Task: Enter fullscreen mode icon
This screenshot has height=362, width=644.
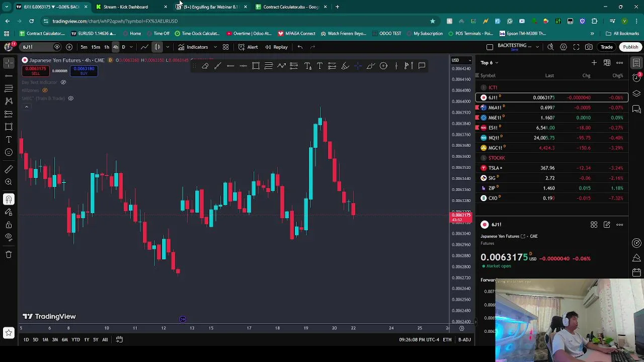Action: point(576,47)
